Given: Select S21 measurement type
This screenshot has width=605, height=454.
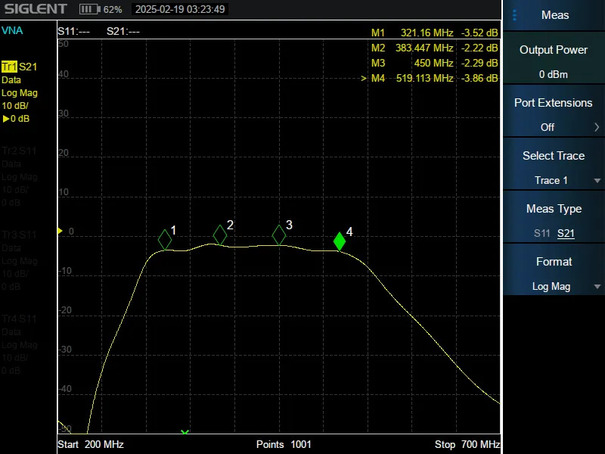Looking at the screenshot, I should 566,233.
